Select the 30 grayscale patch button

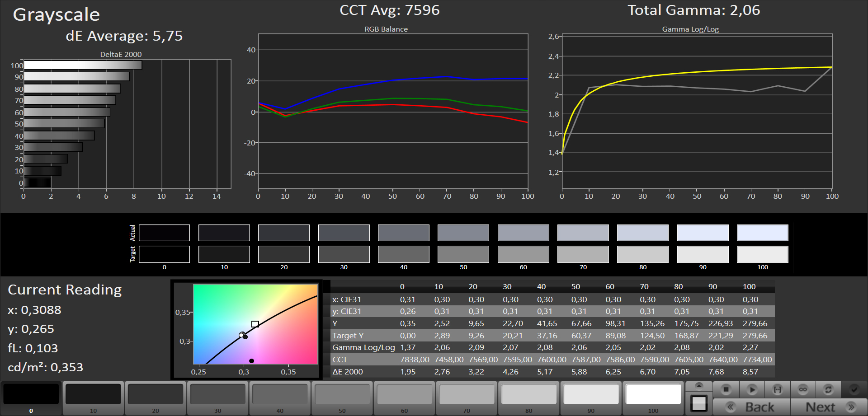[218, 398]
